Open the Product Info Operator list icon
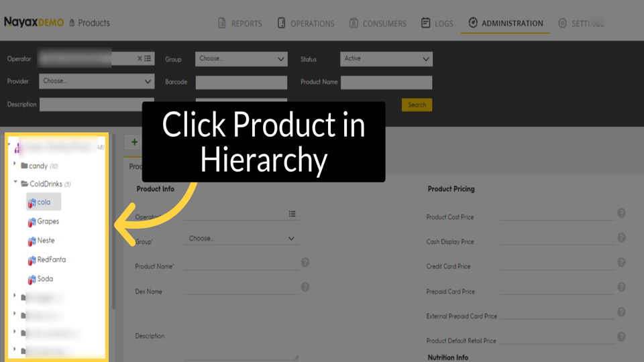 (x=292, y=214)
